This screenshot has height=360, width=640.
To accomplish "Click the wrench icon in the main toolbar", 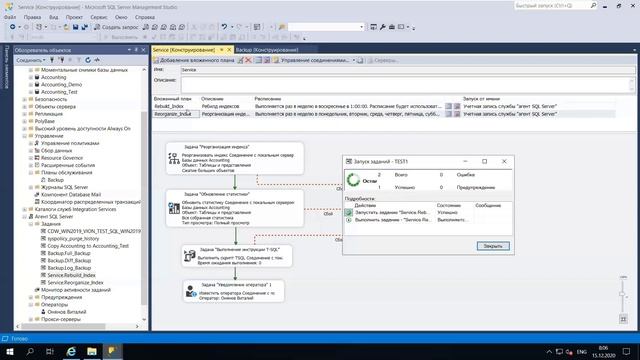I will 383,27.
